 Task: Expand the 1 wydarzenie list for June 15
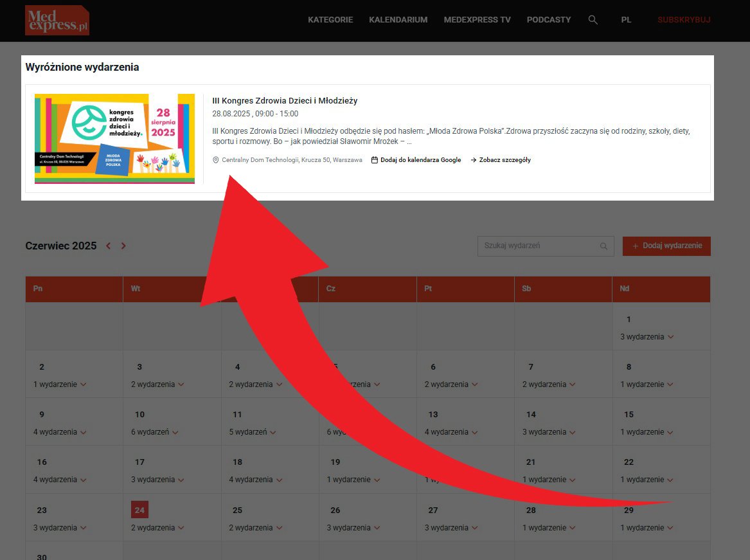pyautogui.click(x=647, y=431)
